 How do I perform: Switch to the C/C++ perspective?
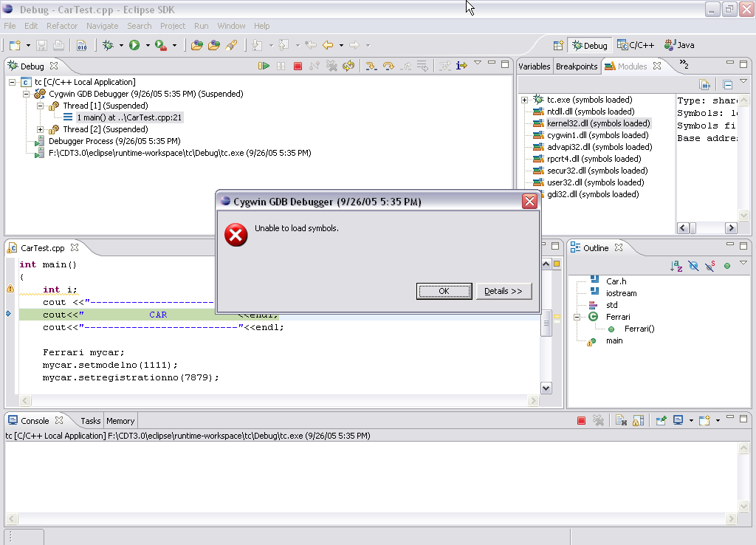636,45
